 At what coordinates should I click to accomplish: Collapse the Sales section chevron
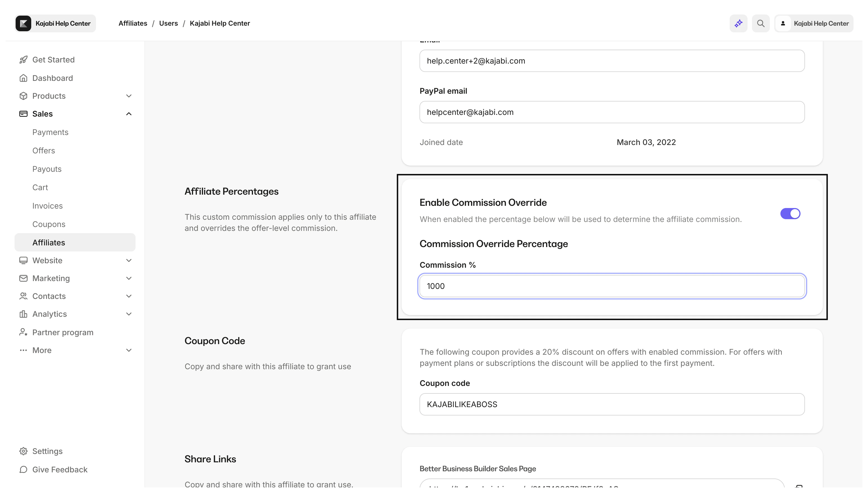[x=129, y=114]
